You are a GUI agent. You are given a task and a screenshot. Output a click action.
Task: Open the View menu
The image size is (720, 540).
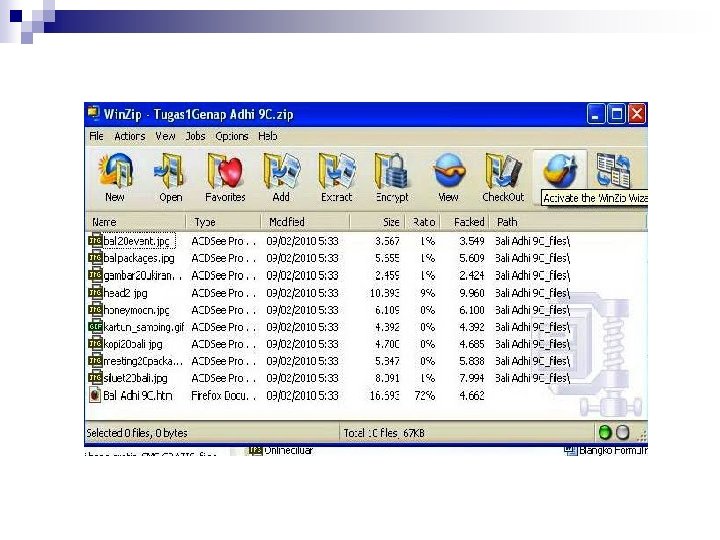coord(165,136)
